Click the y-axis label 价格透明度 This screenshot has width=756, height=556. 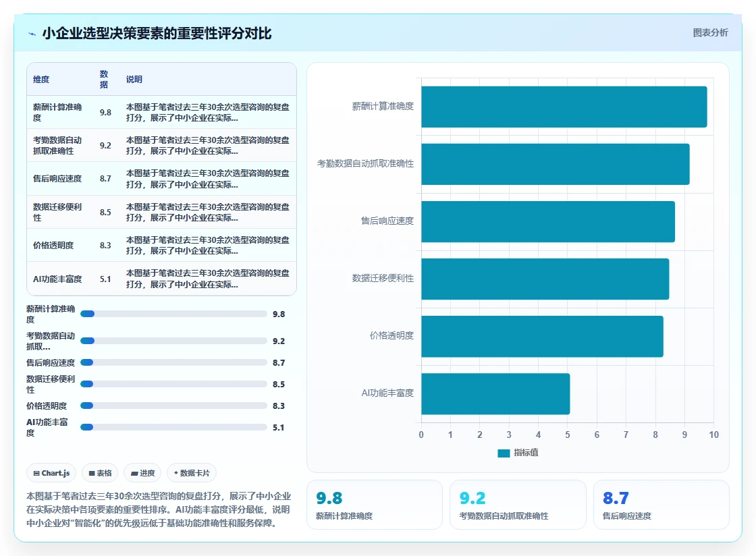(x=391, y=336)
